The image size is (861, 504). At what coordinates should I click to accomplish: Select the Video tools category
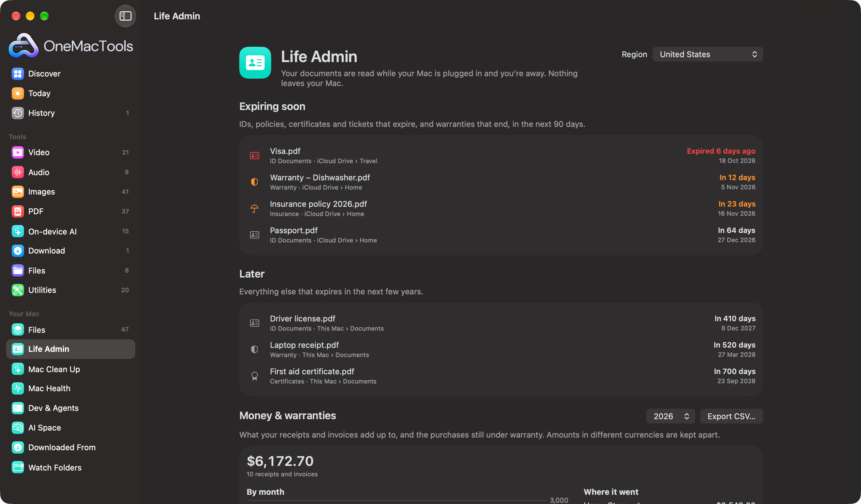pos(71,152)
